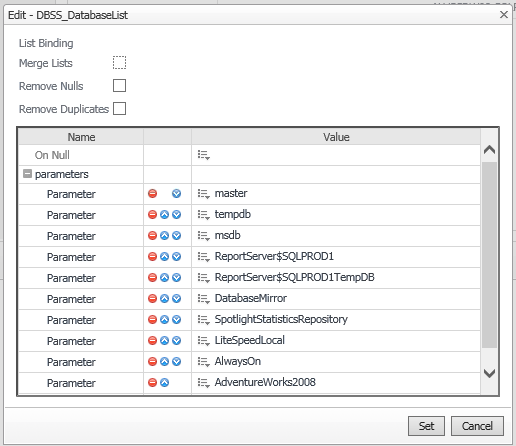Move master parameter down
This screenshot has height=446, width=516.
pyautogui.click(x=176, y=194)
